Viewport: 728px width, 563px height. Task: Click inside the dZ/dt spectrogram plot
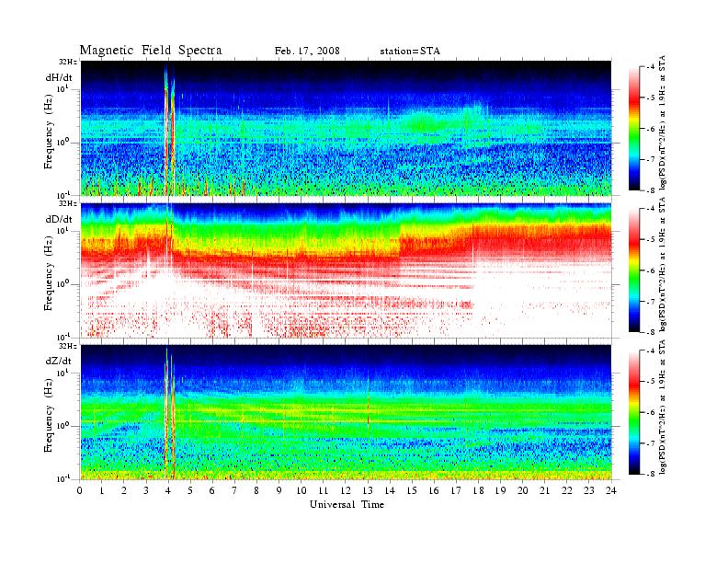pyautogui.click(x=346, y=412)
